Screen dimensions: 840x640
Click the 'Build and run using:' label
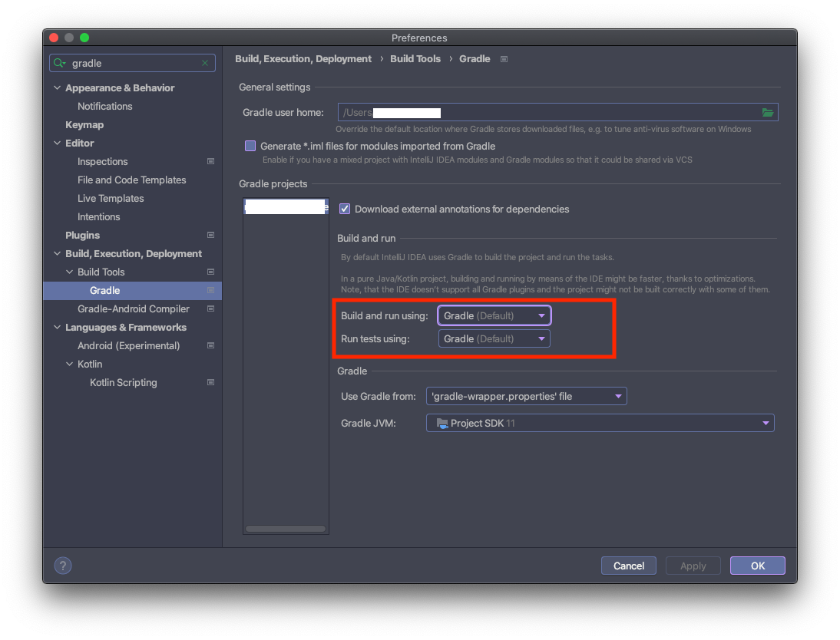(385, 315)
